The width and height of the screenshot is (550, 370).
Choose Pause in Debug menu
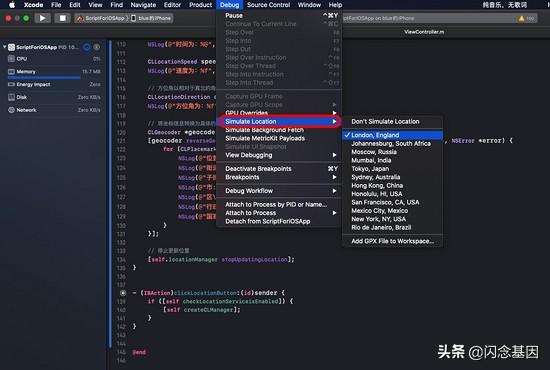pyautogui.click(x=279, y=15)
